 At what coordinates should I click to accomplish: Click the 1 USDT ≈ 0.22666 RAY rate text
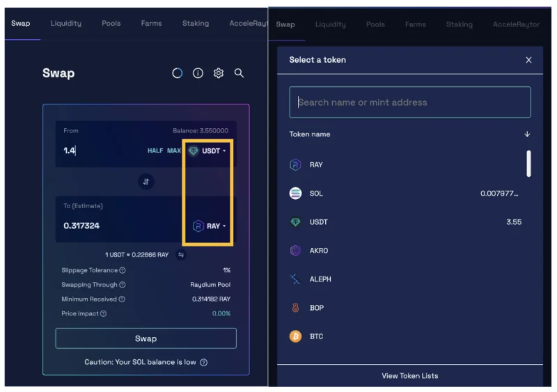[136, 255]
